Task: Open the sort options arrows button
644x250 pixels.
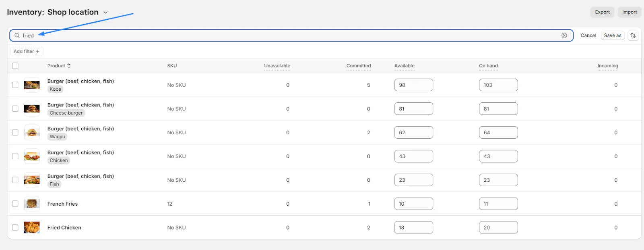Action: click(633, 35)
